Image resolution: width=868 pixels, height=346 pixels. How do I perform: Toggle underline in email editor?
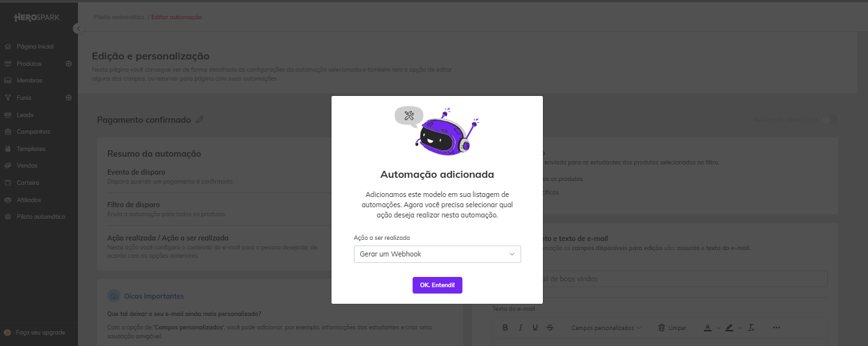536,327
